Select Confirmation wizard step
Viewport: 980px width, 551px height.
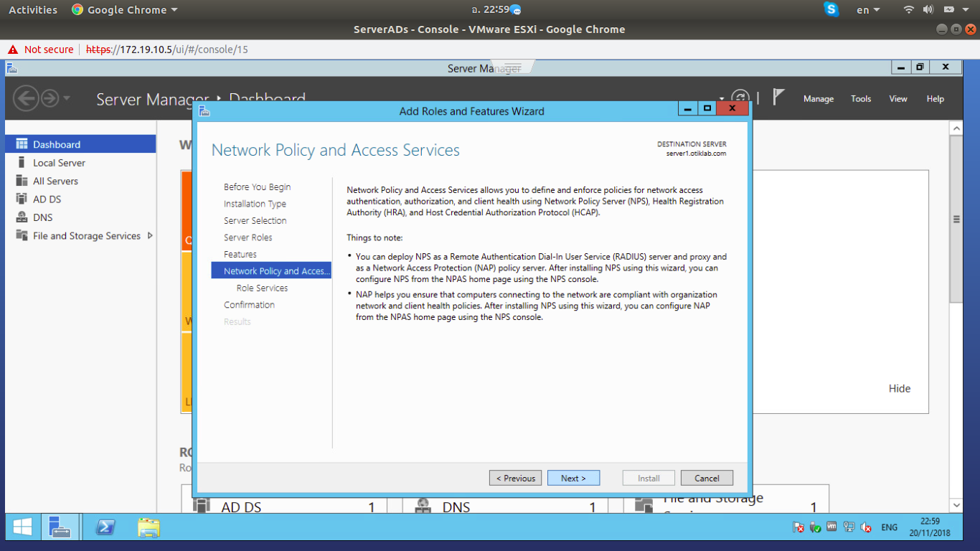pos(249,305)
